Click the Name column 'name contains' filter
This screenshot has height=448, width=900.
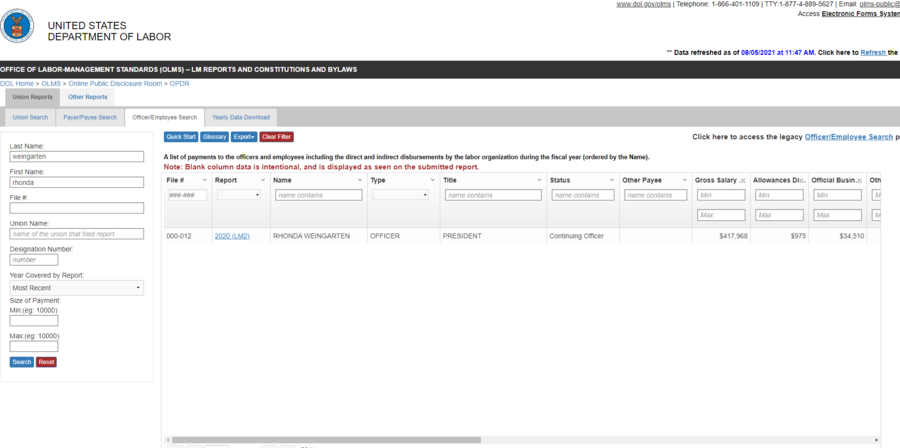(x=319, y=195)
